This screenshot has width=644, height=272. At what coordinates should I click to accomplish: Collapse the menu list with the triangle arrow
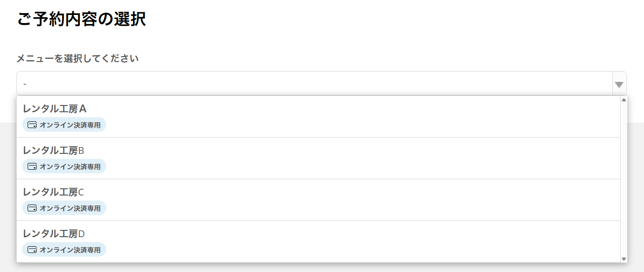point(619,84)
